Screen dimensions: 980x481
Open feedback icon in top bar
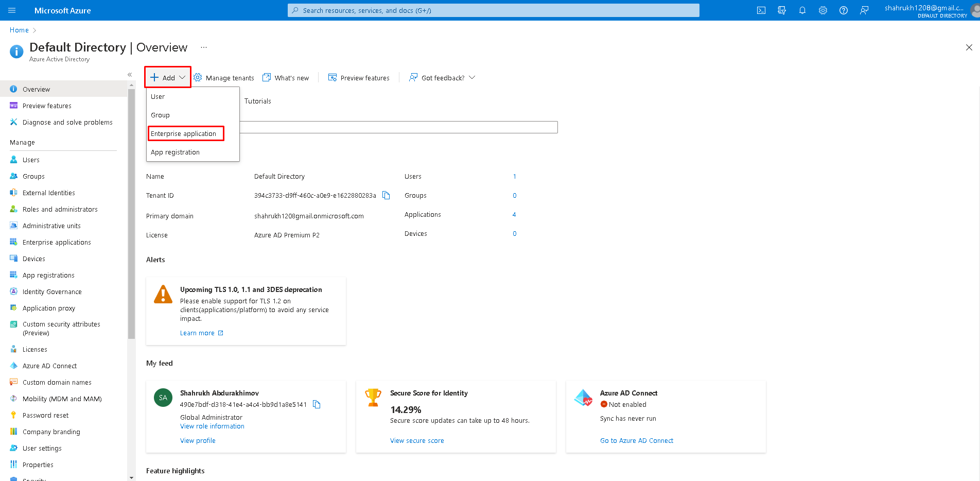pyautogui.click(x=864, y=10)
